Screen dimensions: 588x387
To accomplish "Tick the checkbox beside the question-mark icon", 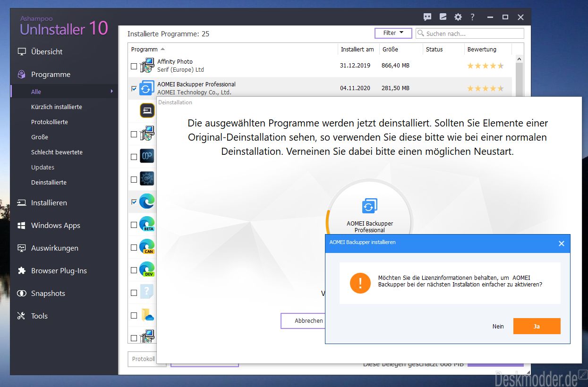I will pos(134,293).
